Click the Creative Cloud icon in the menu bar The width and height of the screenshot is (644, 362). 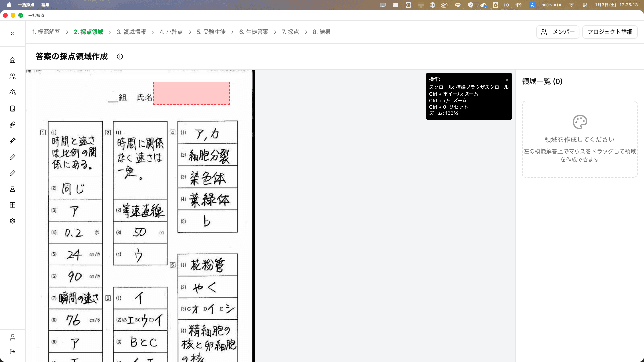pos(444,5)
